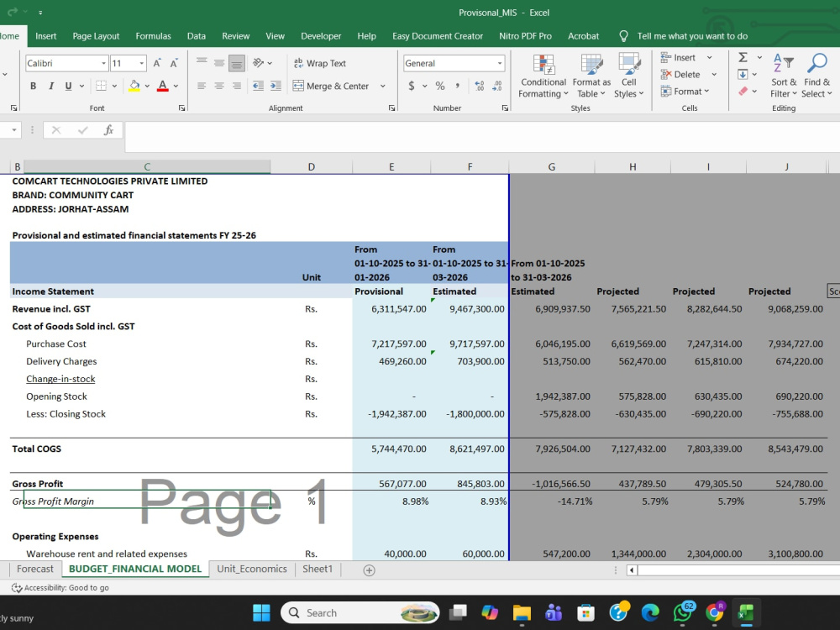
Task: Click the Windows Start button
Action: [x=261, y=612]
